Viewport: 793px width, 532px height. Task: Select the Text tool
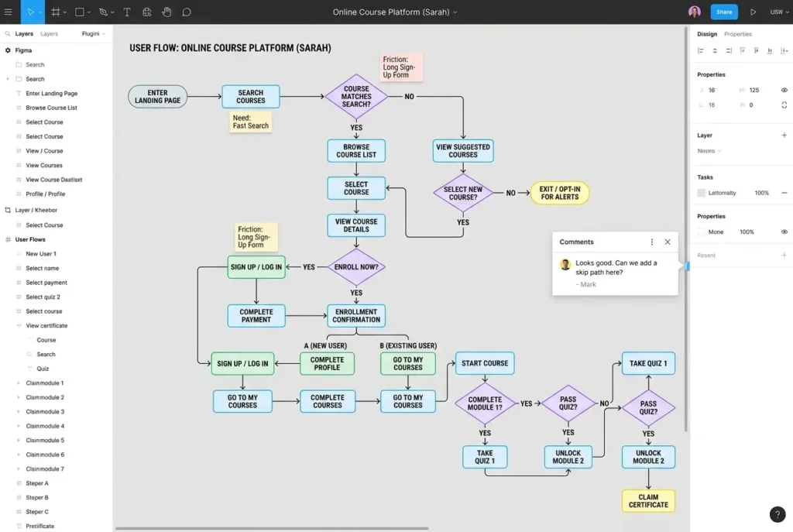(126, 12)
